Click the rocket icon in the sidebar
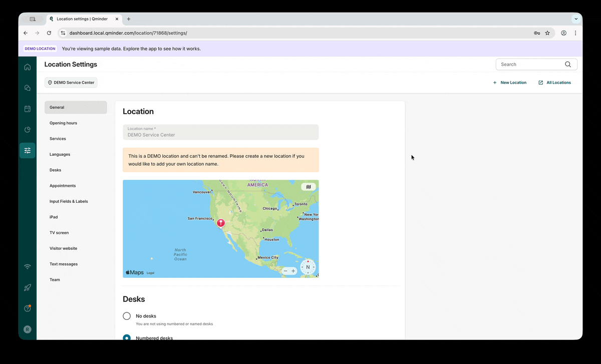 pos(28,288)
